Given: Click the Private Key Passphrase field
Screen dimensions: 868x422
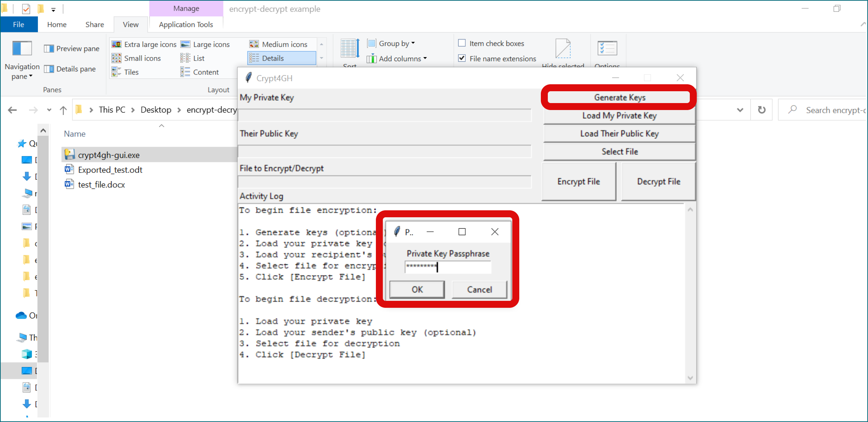Looking at the screenshot, I should 448,267.
